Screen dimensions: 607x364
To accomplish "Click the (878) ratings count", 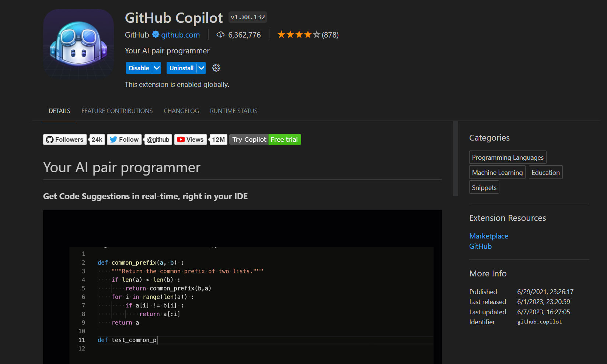I will (330, 35).
